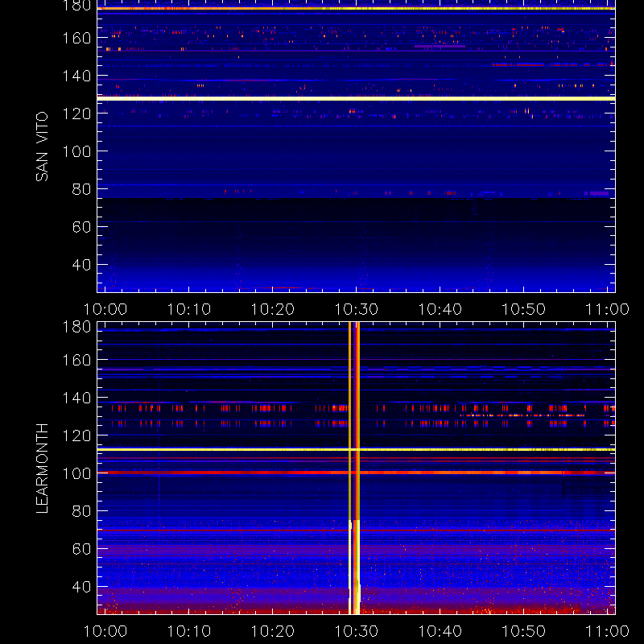644x644 pixels.
Task: Click the 10:50 time label under San Vito plot
Action: [524, 309]
